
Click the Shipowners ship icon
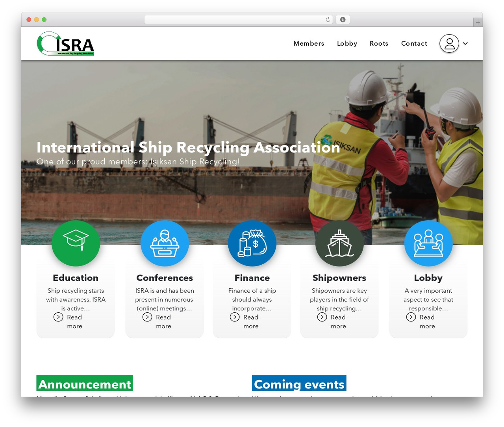[339, 243]
